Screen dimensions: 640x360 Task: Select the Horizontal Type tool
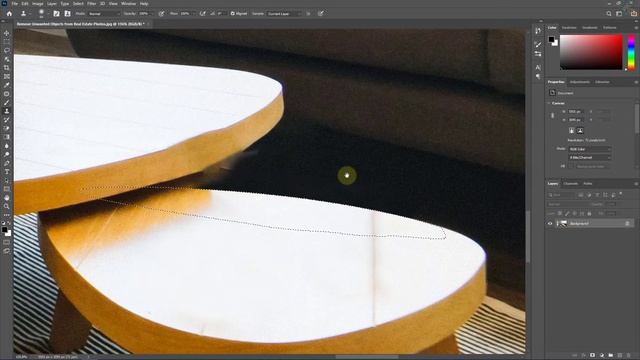7,172
